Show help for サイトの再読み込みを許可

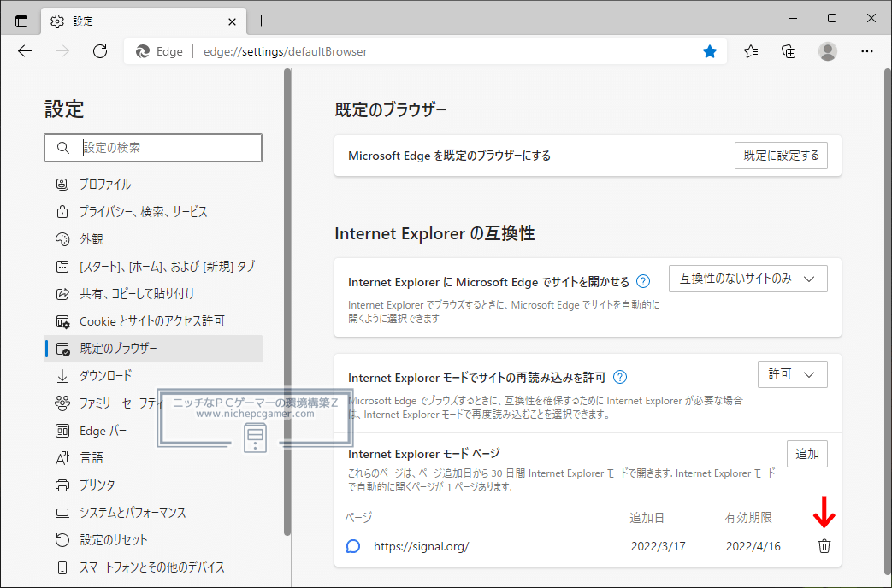click(x=621, y=377)
